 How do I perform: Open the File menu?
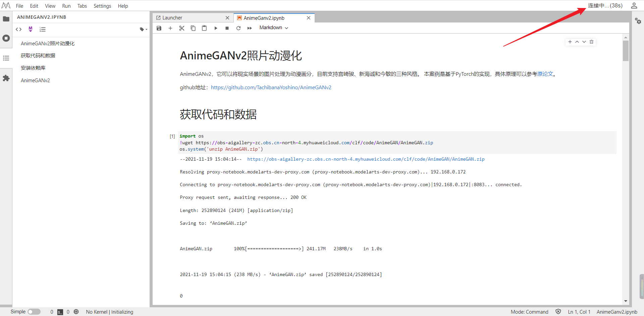click(x=20, y=6)
